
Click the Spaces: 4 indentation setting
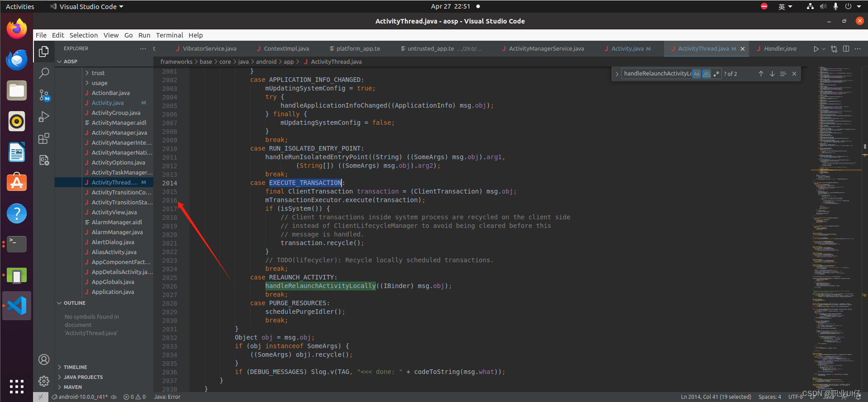click(770, 397)
